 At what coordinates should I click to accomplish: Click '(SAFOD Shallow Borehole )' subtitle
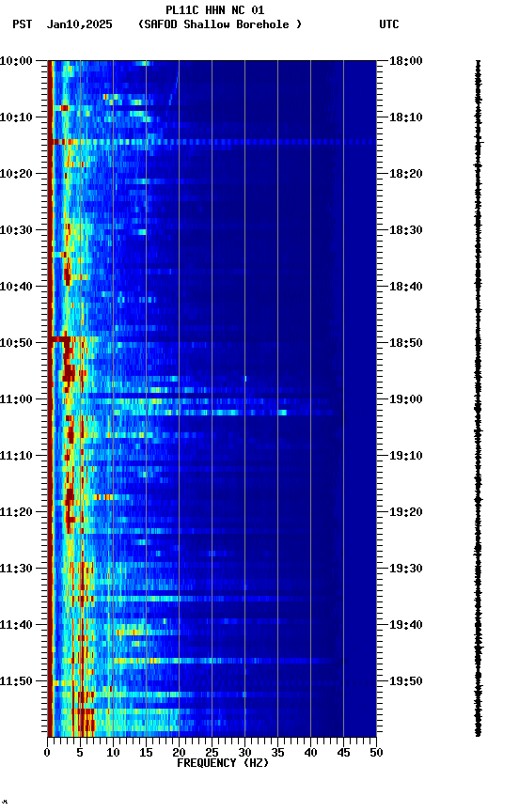pos(220,24)
